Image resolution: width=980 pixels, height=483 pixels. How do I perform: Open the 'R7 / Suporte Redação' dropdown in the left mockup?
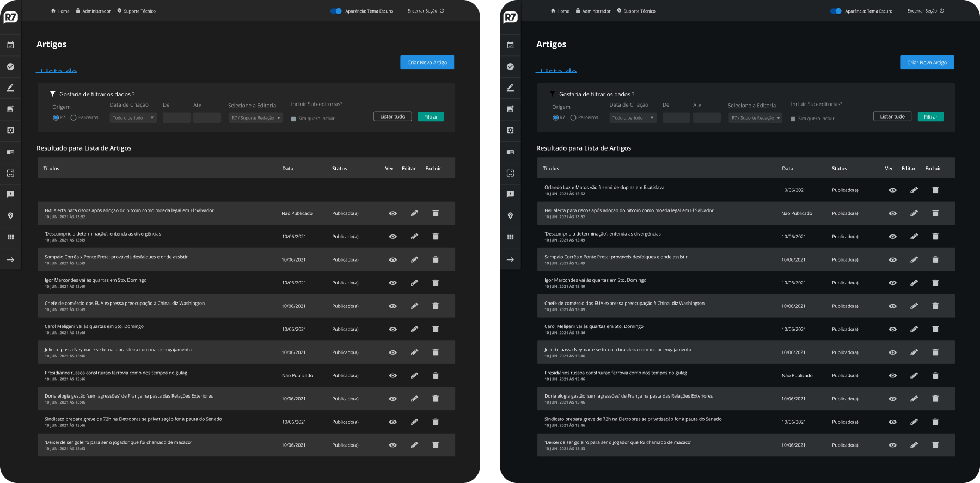click(x=255, y=117)
